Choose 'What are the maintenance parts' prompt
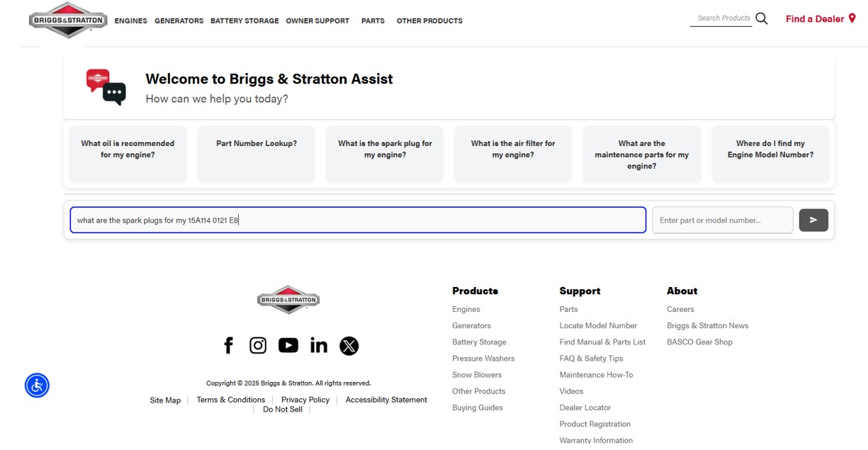The image size is (868, 450). pyautogui.click(x=642, y=154)
